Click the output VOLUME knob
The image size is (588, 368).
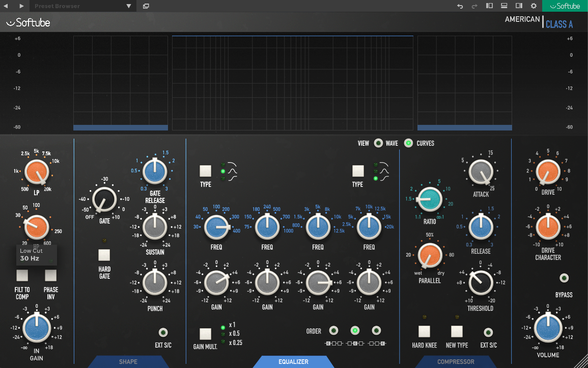548,329
